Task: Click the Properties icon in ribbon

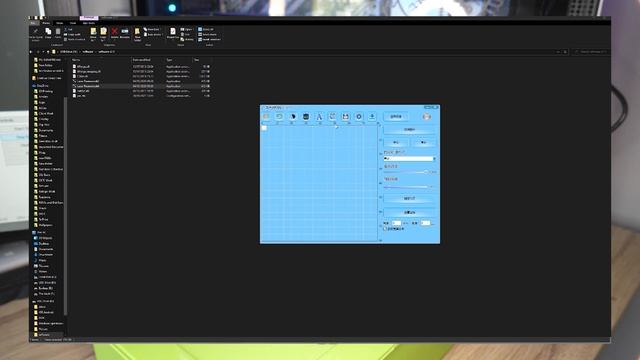Action: [x=173, y=32]
